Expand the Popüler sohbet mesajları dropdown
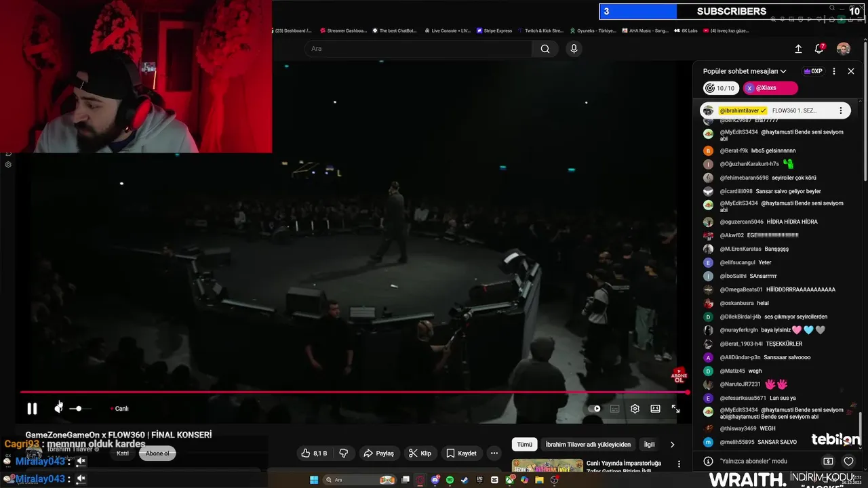The height and width of the screenshot is (488, 868). (x=745, y=71)
